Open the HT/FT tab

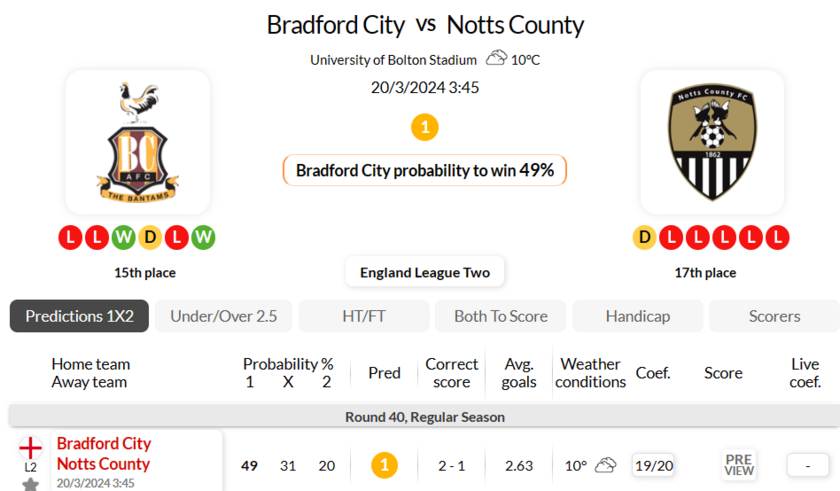(x=364, y=316)
